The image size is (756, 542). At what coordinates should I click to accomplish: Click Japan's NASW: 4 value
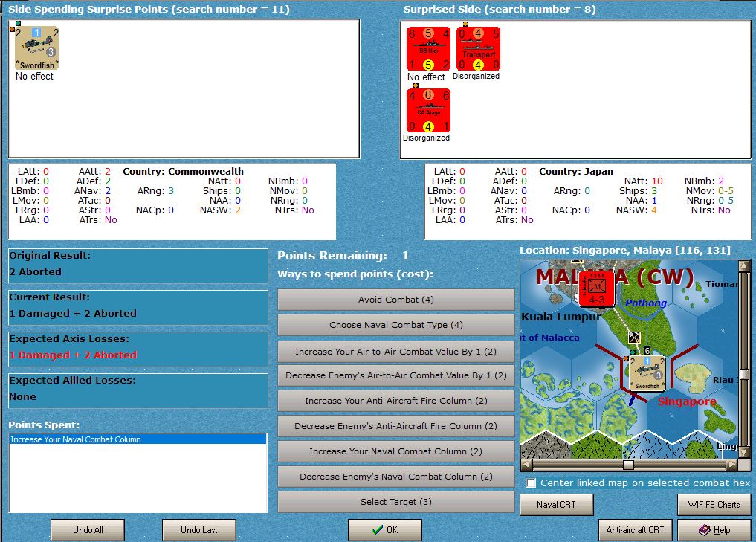[x=653, y=210]
